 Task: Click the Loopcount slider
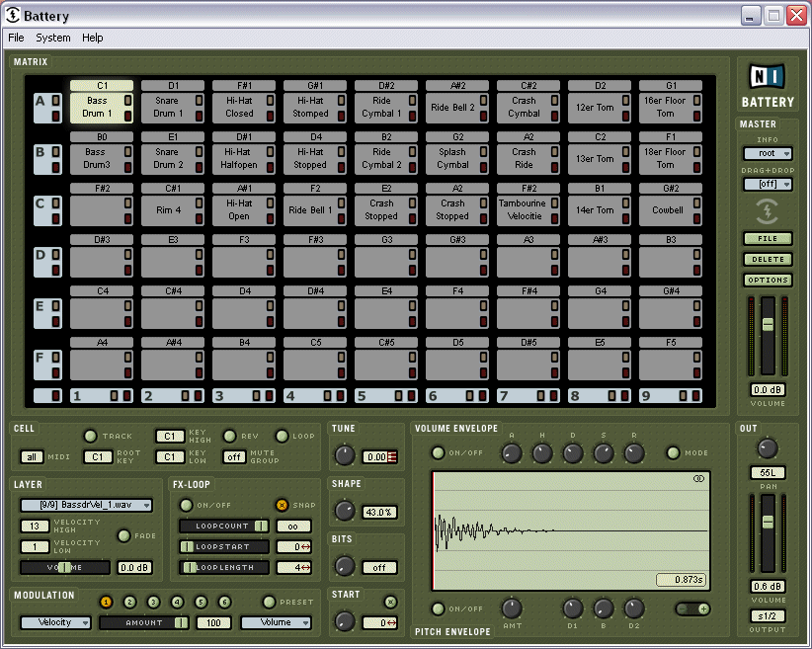pos(223,527)
